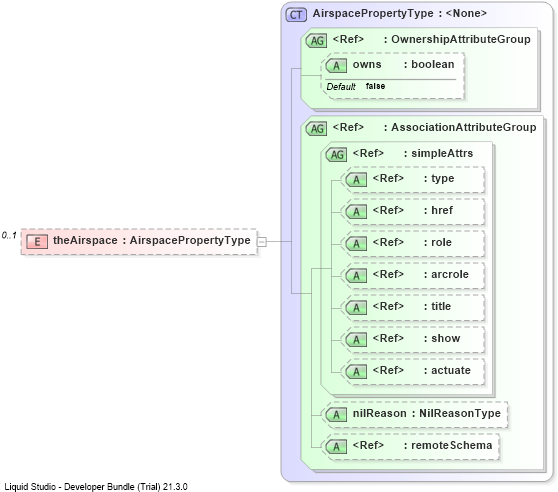This screenshot has width=558, height=492.
Task: Click A icon beside actuate attribute
Action: point(356,371)
